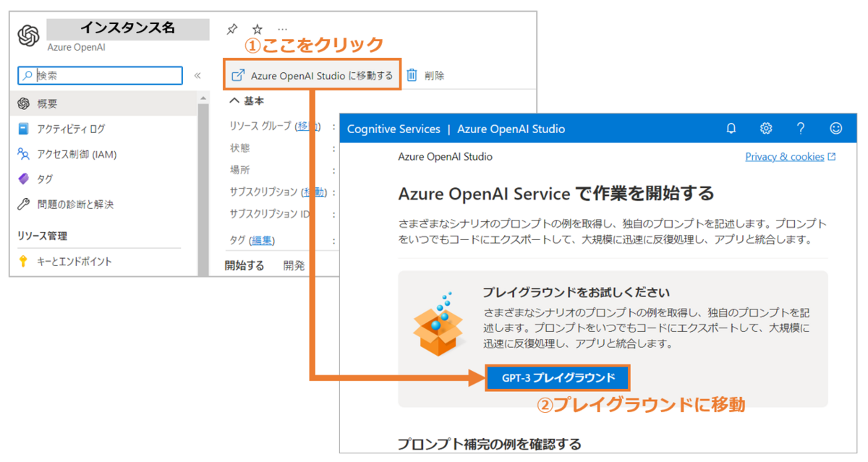868x462 pixels.
Task: Mark resource as favorite with star icon
Action: click(257, 29)
